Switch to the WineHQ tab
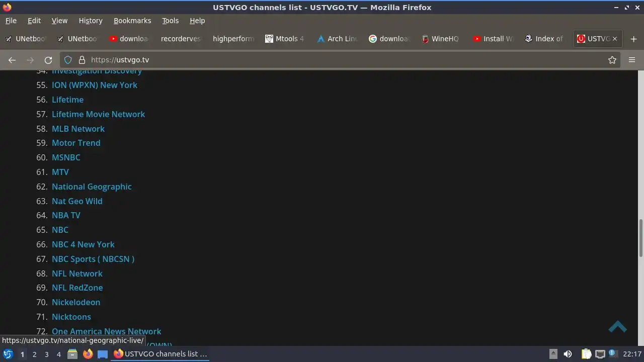644x362 pixels. click(x=440, y=39)
